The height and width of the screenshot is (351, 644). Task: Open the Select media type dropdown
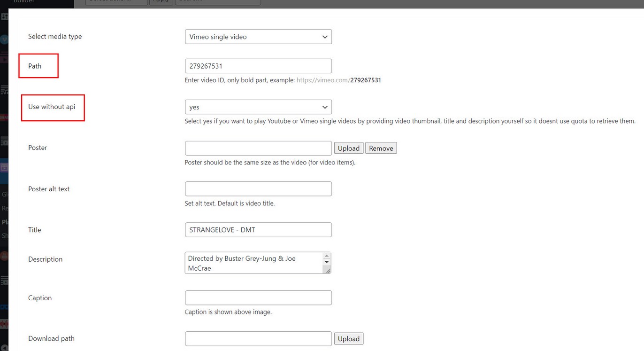[258, 37]
